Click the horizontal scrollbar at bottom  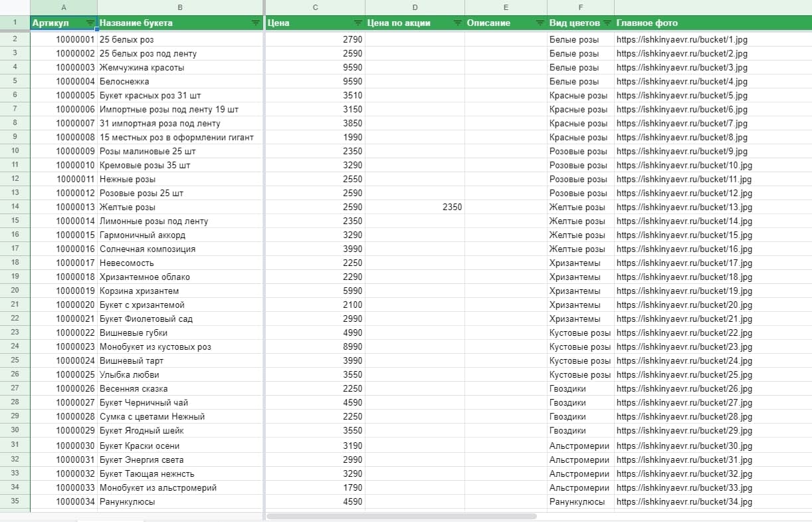tap(401, 516)
